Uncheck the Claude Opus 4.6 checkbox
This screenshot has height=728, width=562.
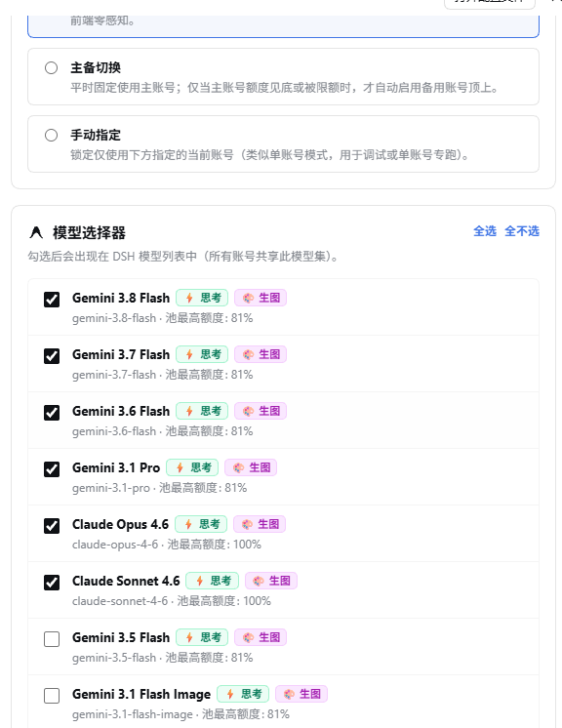52,526
